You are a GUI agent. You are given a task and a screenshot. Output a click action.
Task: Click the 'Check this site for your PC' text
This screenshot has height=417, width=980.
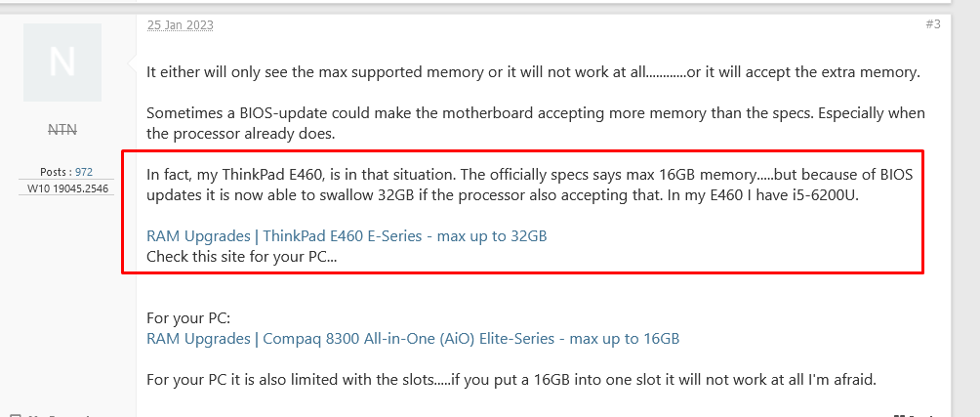pos(242,256)
